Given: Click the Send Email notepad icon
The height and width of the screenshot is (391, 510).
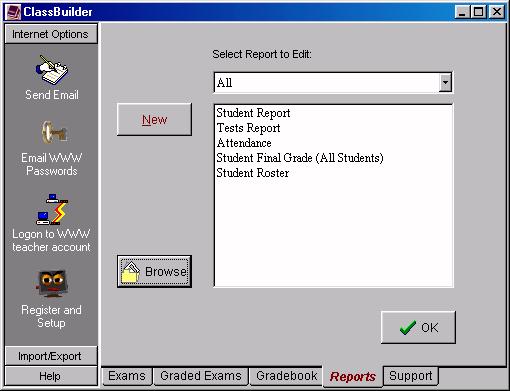Looking at the screenshot, I should click(52, 70).
